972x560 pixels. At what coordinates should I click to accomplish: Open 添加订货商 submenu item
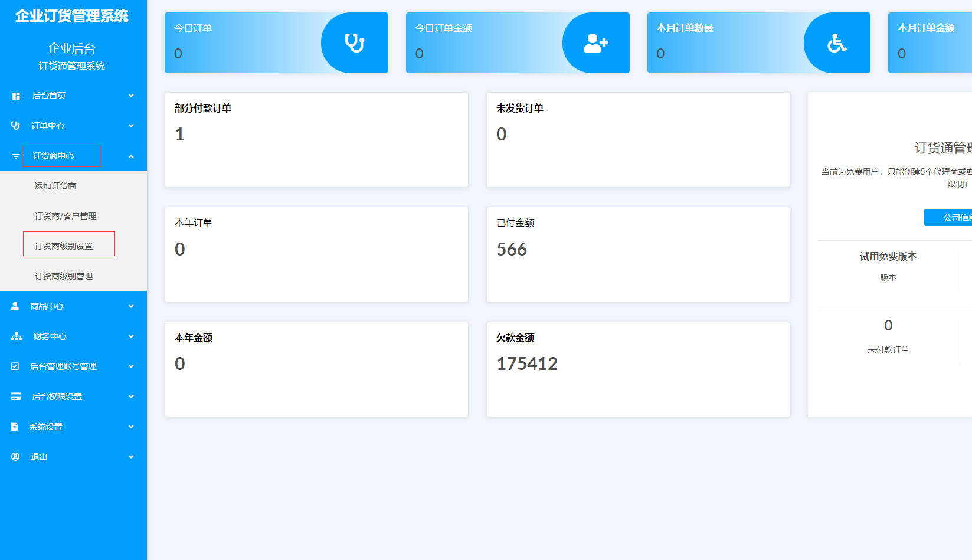coord(55,186)
